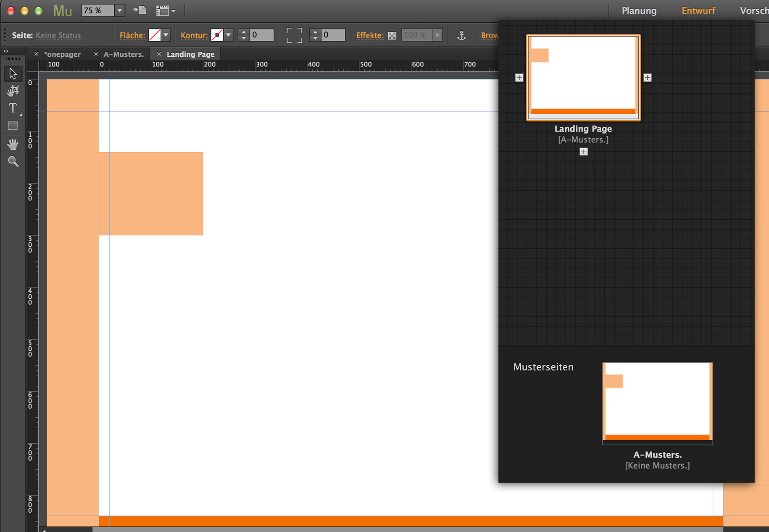Open the zoom level dropdown arrow
This screenshot has width=769, height=532.
[x=120, y=11]
